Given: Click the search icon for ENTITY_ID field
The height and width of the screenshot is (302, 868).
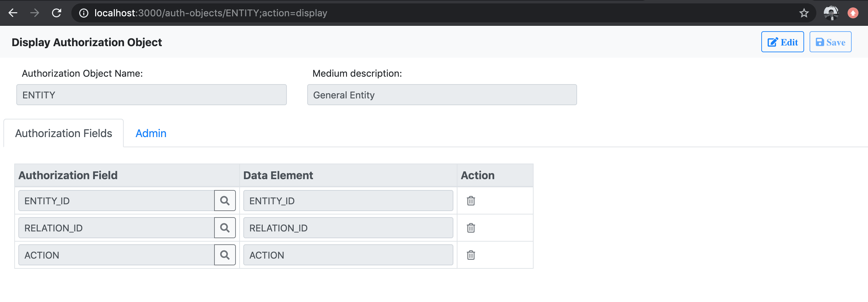Looking at the screenshot, I should click(x=225, y=201).
